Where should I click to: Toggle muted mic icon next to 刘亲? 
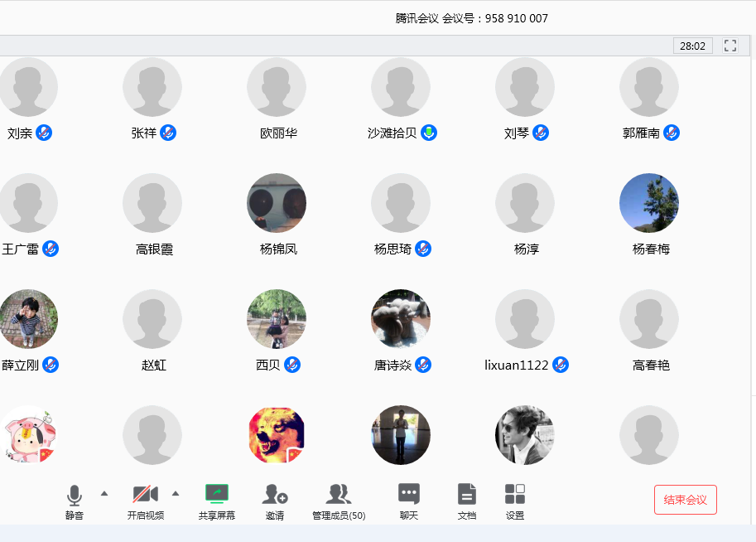coord(44,133)
